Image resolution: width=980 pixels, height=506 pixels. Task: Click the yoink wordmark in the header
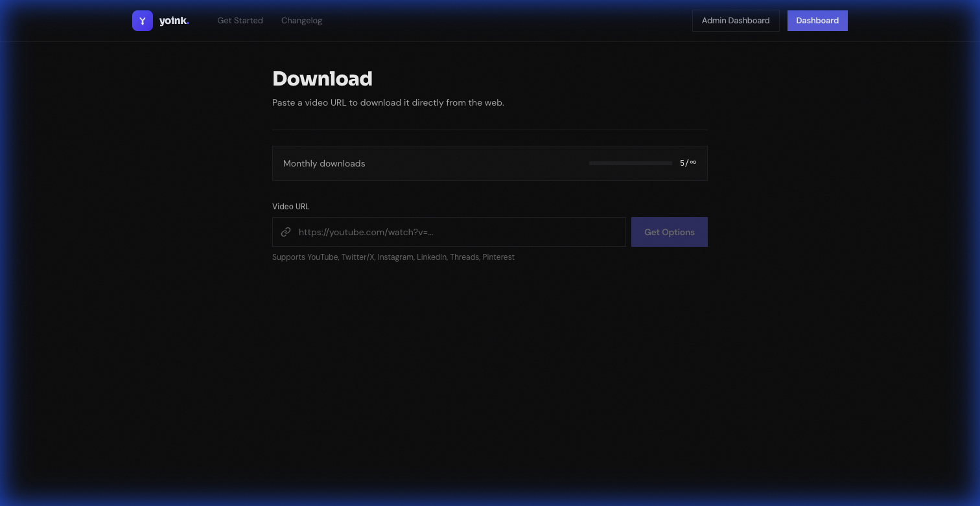tap(172, 20)
